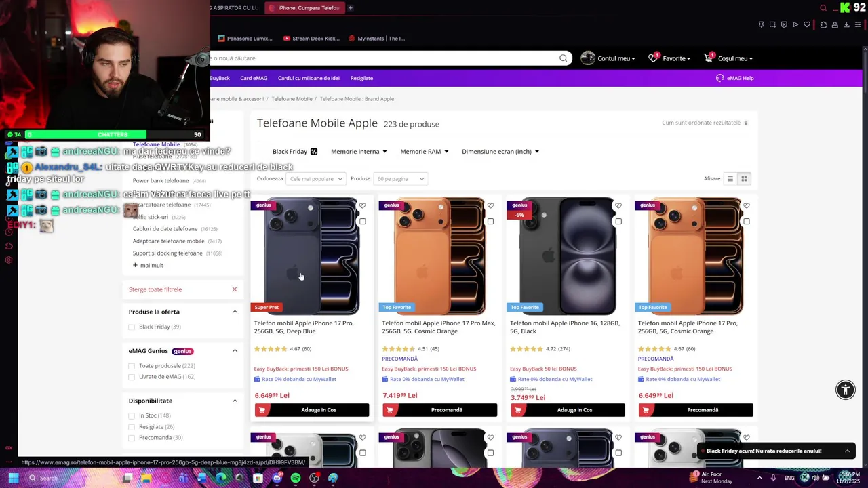Click the accessibility widget icon
The width and height of the screenshot is (868, 488).
pos(846,390)
